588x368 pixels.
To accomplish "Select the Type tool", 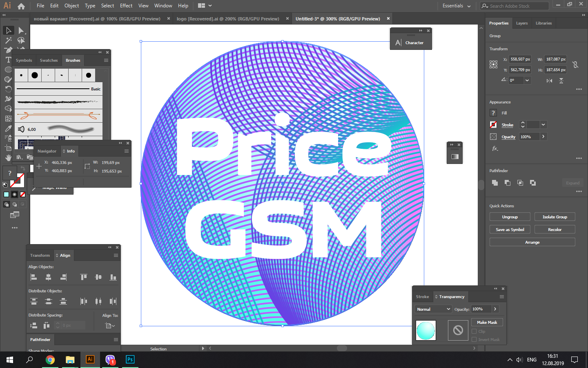I will coord(8,60).
